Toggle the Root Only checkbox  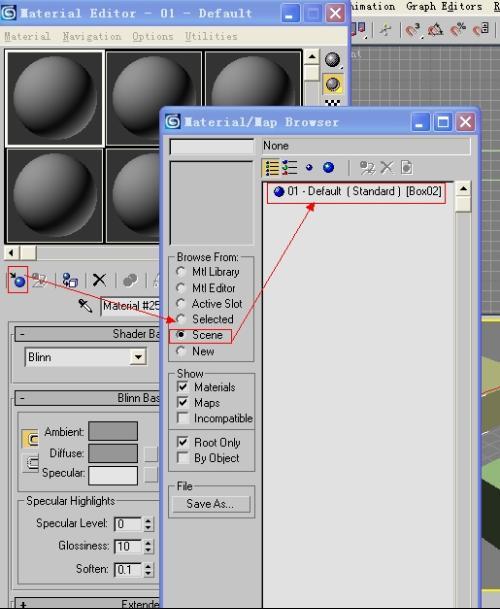click(x=182, y=442)
